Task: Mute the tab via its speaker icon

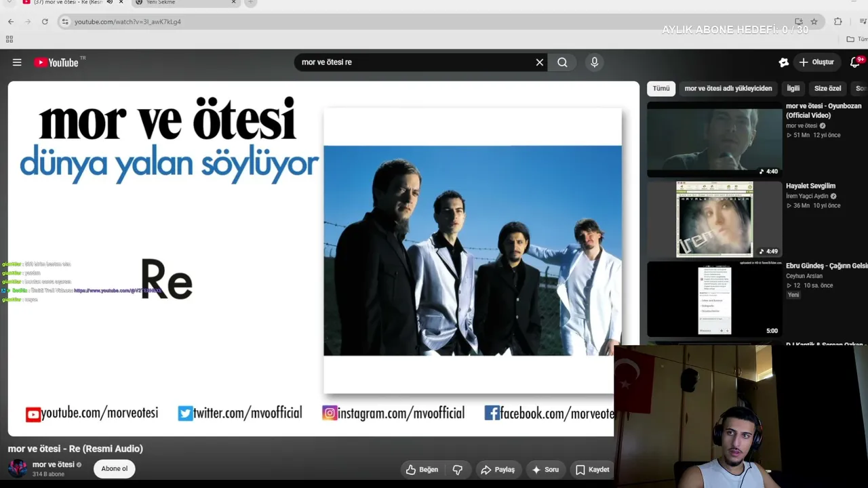Action: click(110, 3)
